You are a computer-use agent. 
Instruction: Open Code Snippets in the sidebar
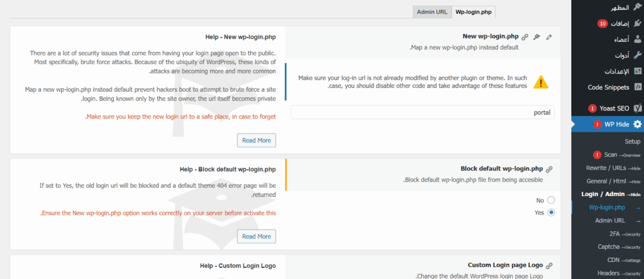(x=608, y=87)
